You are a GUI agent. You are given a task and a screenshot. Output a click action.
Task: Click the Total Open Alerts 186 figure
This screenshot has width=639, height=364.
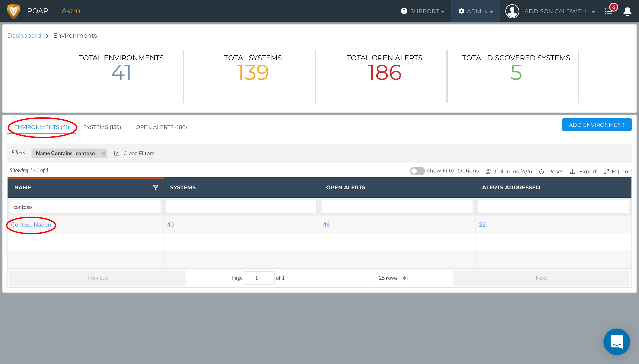point(384,73)
